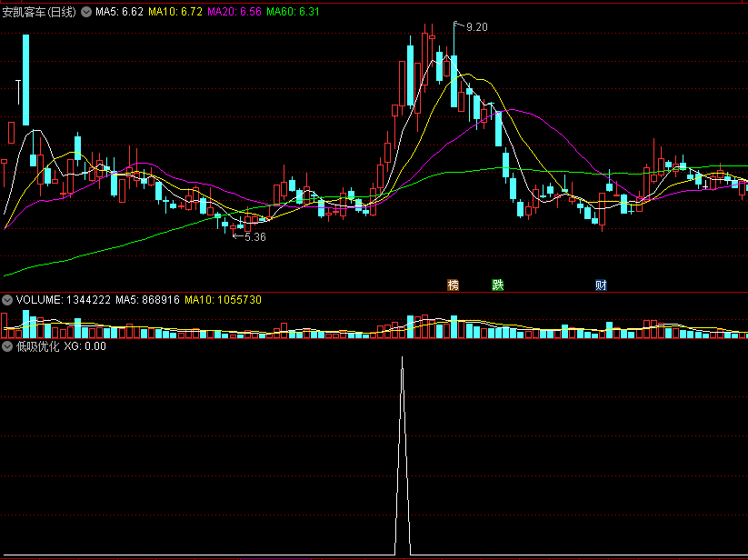Click the XG: 0.00 value label
This screenshot has width=748, height=560.
tap(85, 346)
